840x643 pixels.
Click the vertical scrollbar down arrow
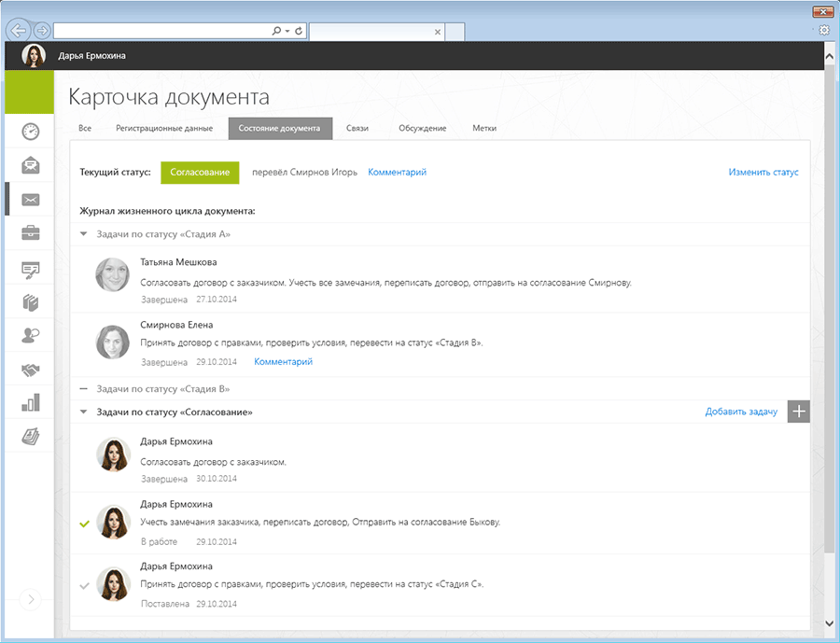pyautogui.click(x=830, y=623)
